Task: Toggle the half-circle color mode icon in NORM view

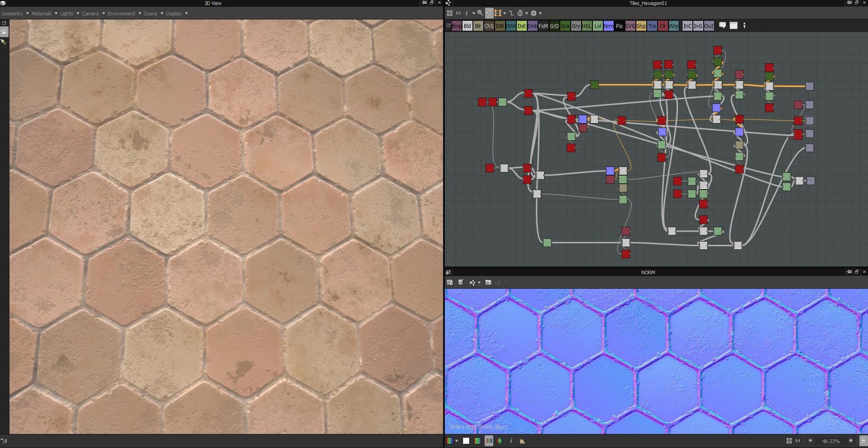Action: [500, 441]
